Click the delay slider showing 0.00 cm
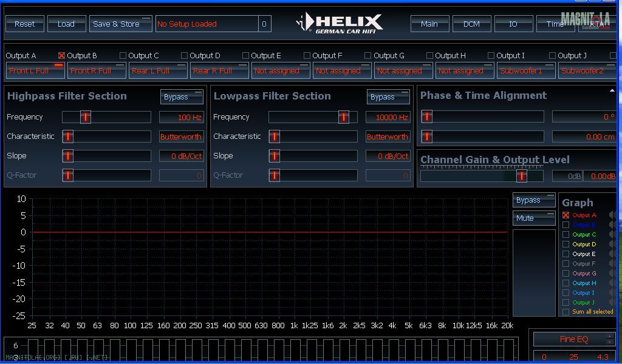622x364 pixels. [482, 136]
